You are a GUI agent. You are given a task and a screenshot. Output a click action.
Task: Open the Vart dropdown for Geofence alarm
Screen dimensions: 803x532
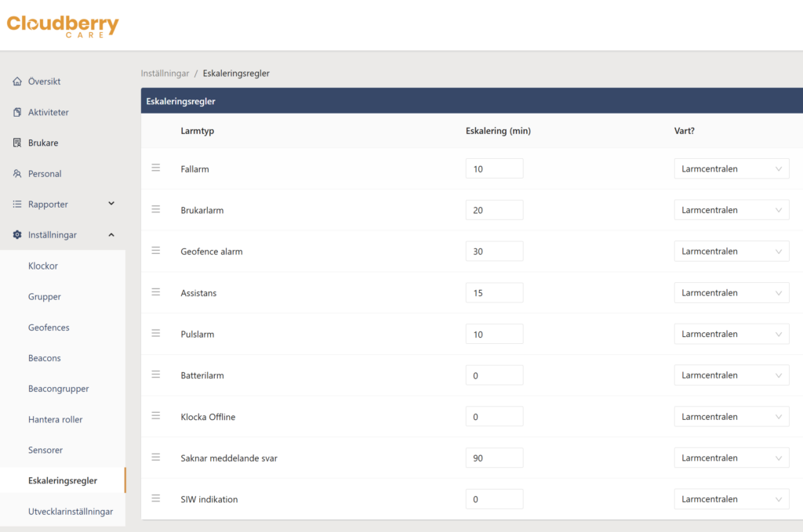click(x=732, y=252)
